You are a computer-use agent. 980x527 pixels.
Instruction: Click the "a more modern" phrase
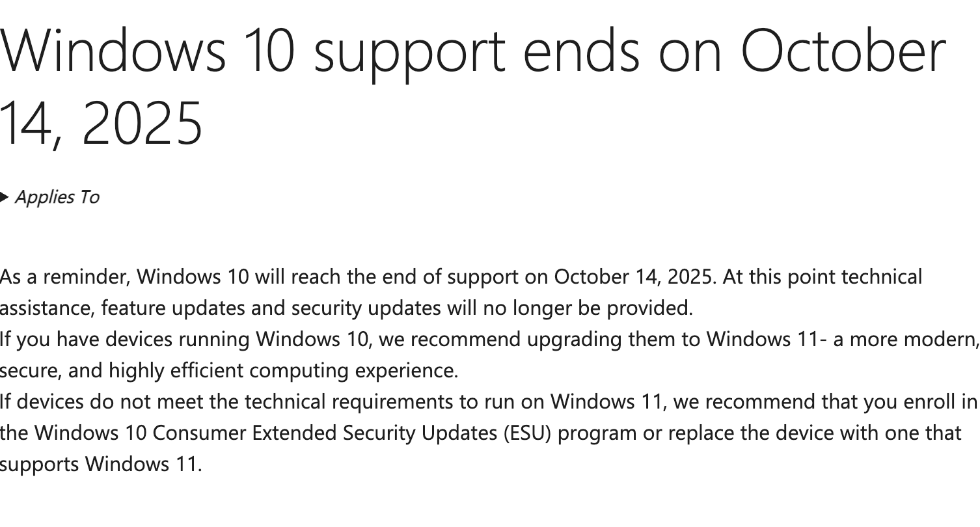coord(906,340)
